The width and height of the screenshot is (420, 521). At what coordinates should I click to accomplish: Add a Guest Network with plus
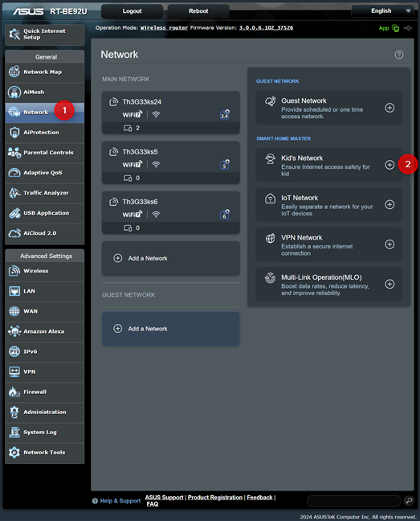[389, 108]
